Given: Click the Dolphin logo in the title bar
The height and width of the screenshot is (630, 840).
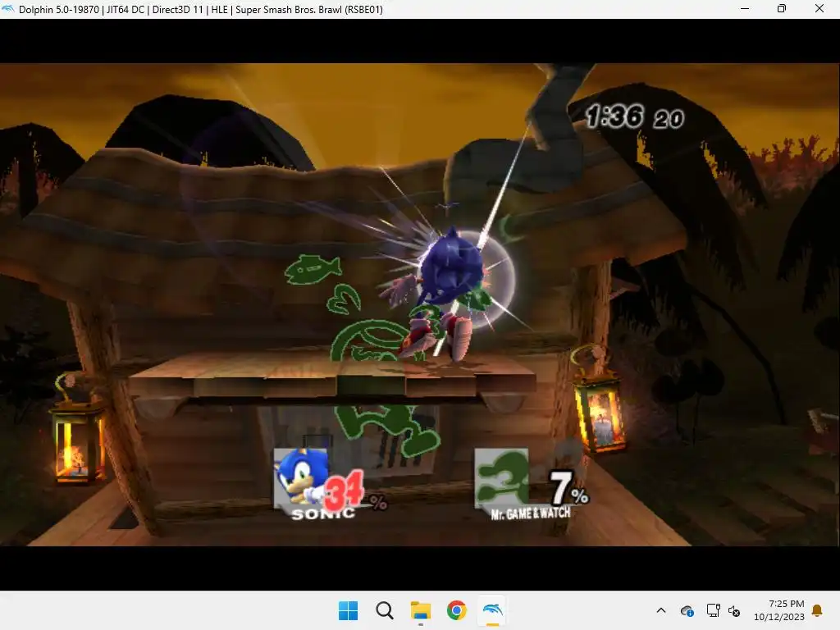Looking at the screenshot, I should pyautogui.click(x=8, y=8).
